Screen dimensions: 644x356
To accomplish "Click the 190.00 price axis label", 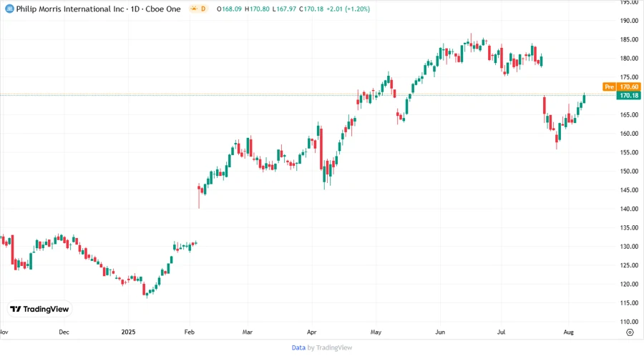I will click(x=629, y=21).
